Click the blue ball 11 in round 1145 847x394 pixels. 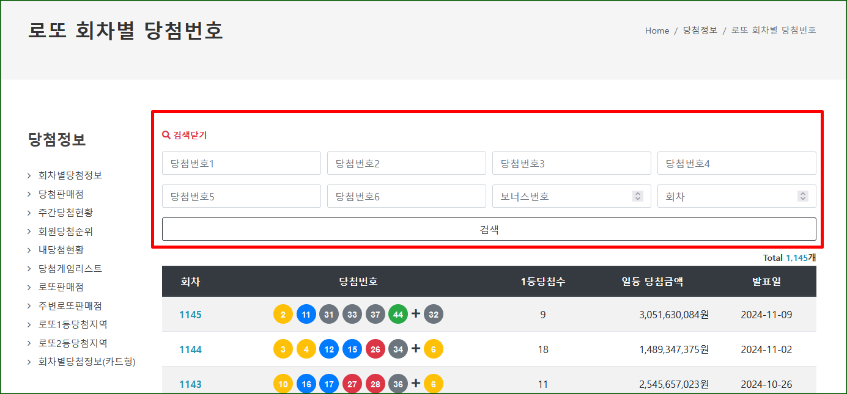click(306, 314)
